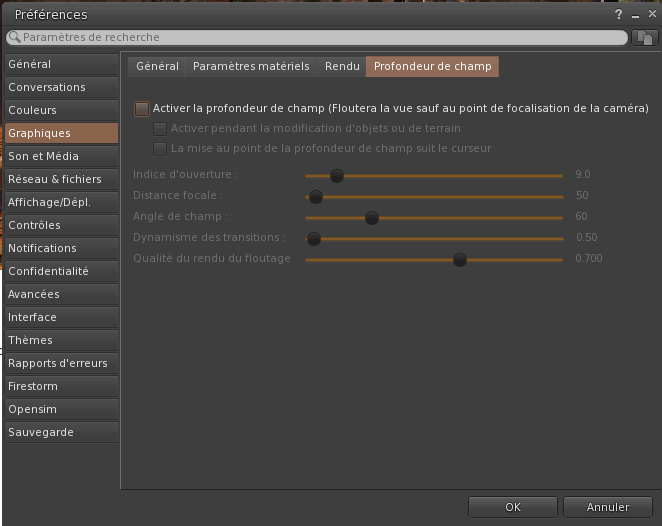Click the Qualité du rendu du floutage slider
This screenshot has width=662, height=526.
click(x=459, y=259)
